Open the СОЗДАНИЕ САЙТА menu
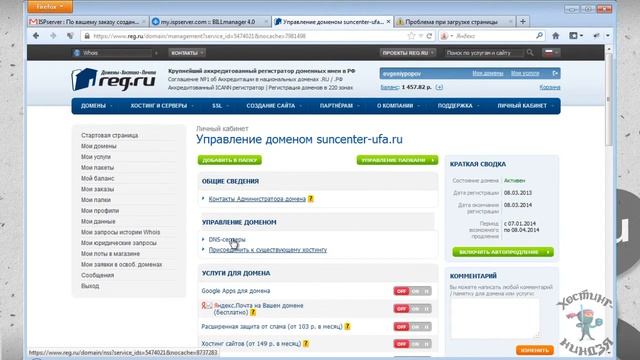This screenshot has width=640, height=360. (x=273, y=106)
